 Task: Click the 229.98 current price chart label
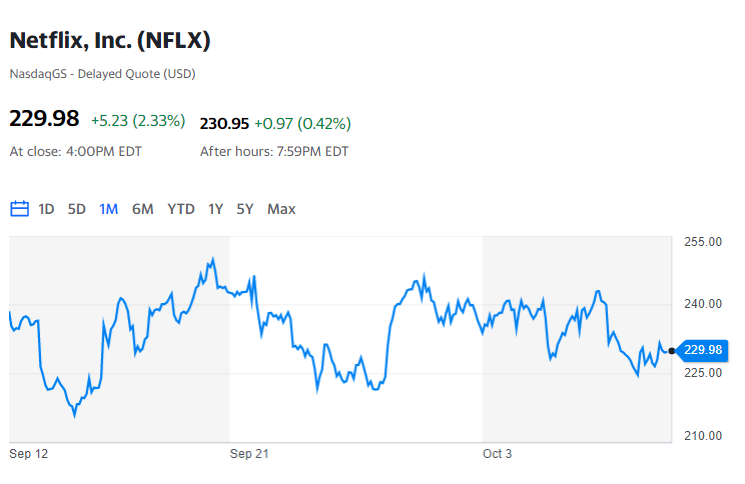(x=702, y=350)
